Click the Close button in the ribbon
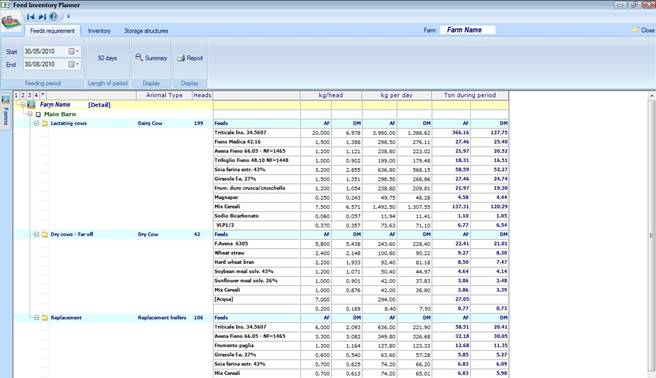 pyautogui.click(x=643, y=30)
